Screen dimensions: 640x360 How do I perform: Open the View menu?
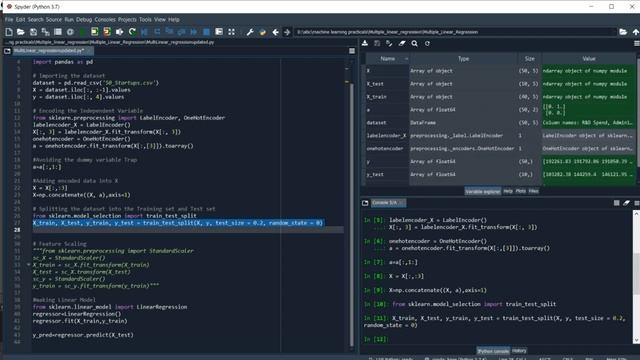160,19
